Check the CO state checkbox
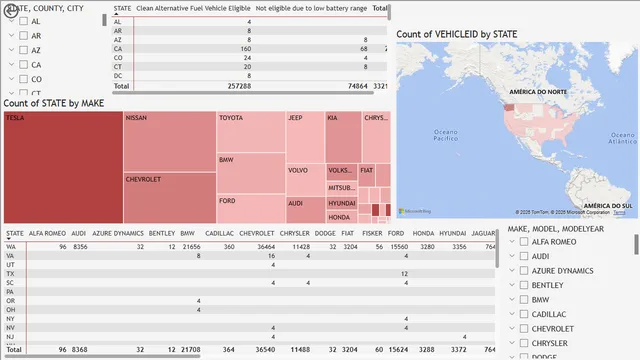The image size is (640, 360). (x=24, y=79)
